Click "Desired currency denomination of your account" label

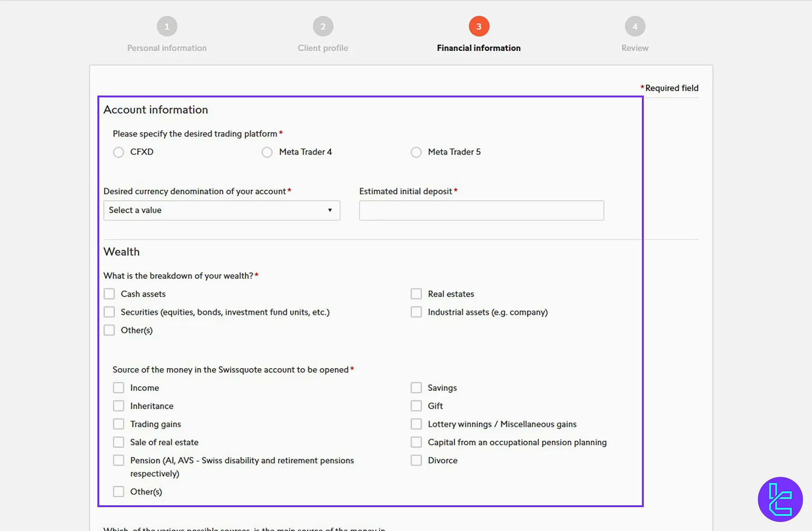pos(195,191)
